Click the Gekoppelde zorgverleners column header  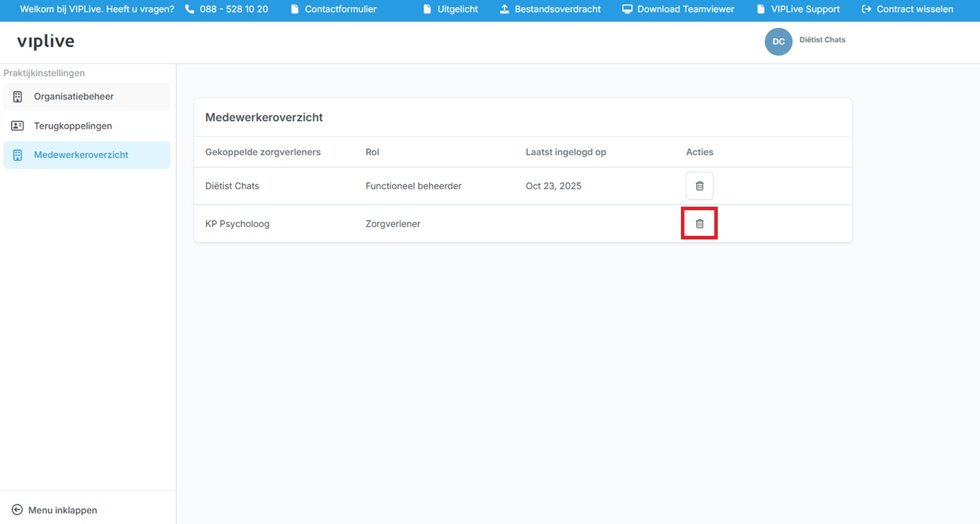coord(263,152)
